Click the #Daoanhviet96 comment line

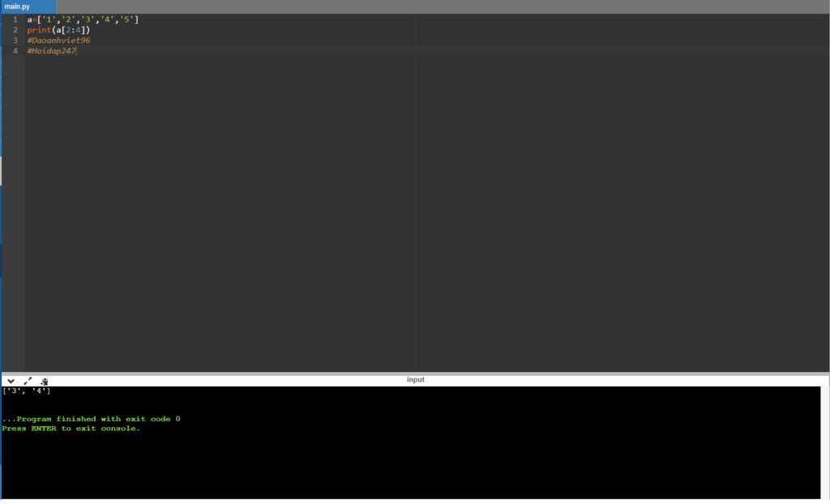(58, 41)
